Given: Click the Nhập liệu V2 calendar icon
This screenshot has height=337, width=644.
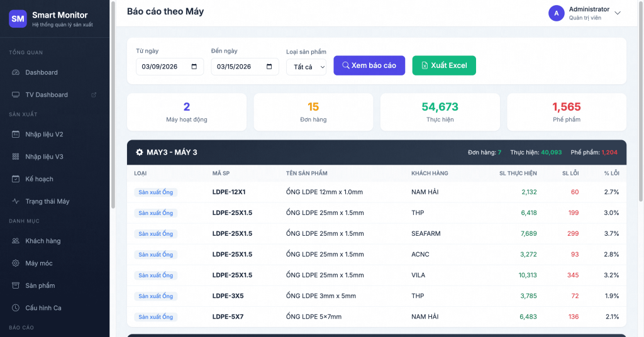Looking at the screenshot, I should coord(16,135).
